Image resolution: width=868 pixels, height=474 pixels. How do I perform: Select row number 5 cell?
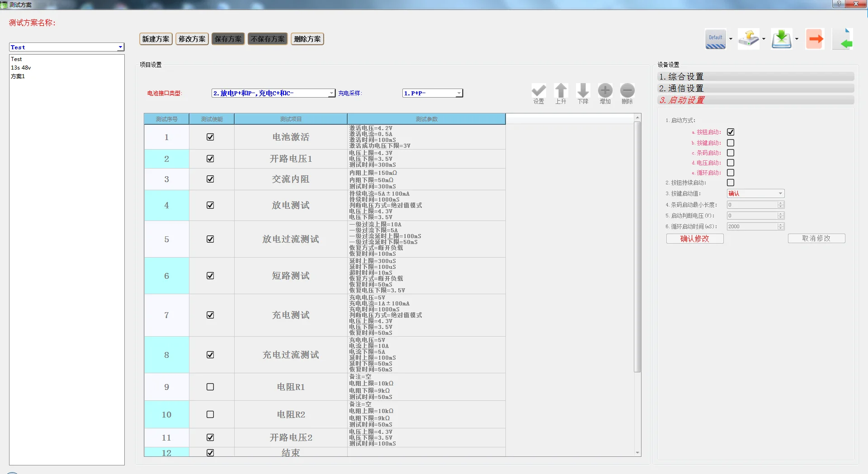[166, 239]
